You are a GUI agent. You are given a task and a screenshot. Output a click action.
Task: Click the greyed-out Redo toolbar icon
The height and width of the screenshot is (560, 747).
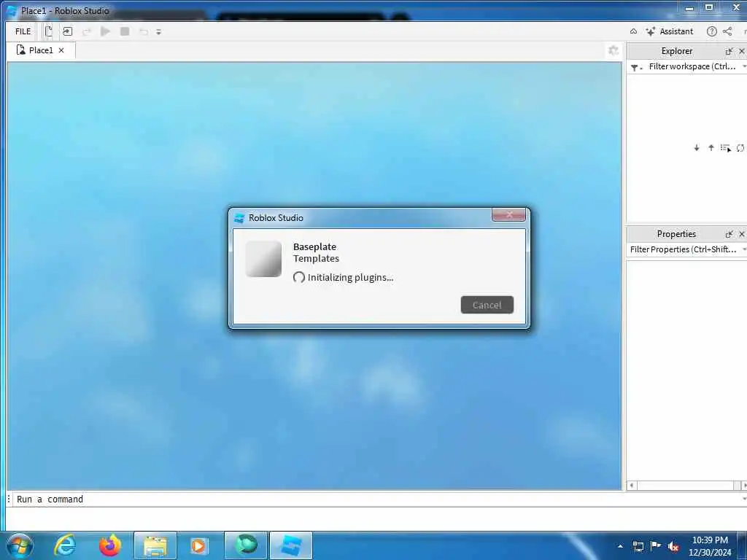point(87,32)
